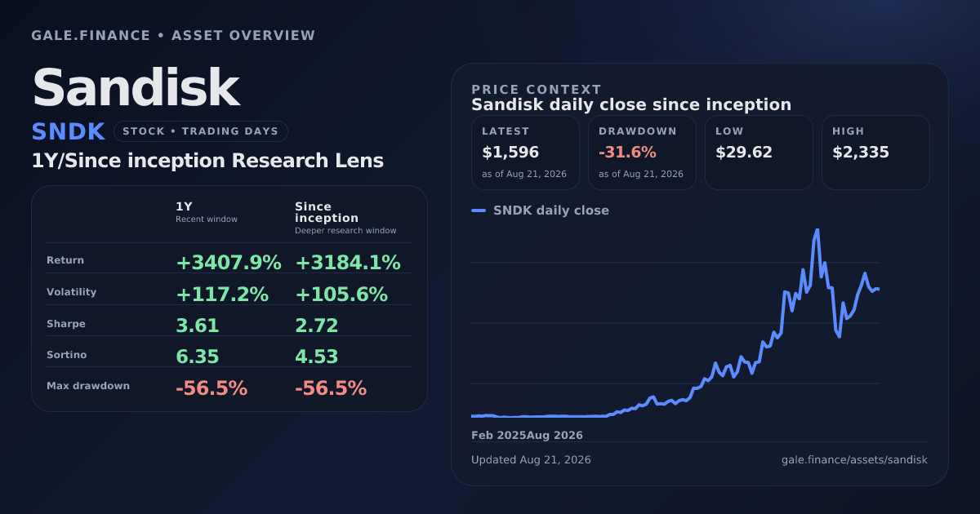The width and height of the screenshot is (980, 514).
Task: Select the DRAWDOWN -31.6% stat card
Action: (x=642, y=153)
